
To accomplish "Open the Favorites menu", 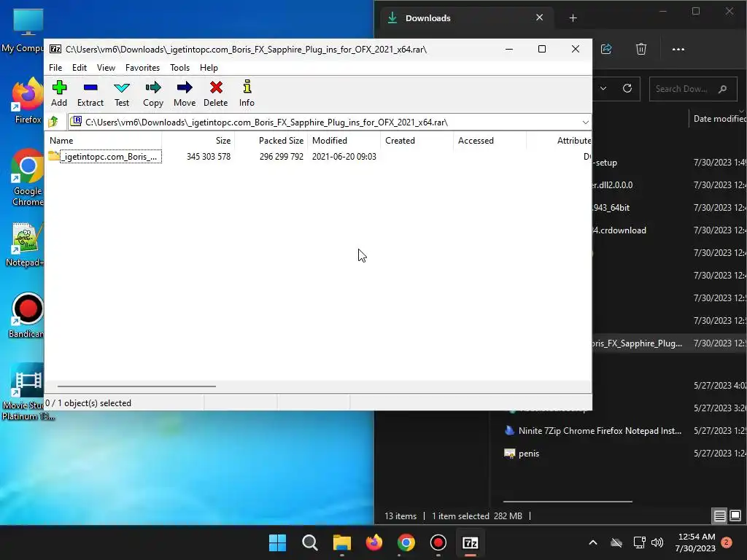I will [142, 68].
